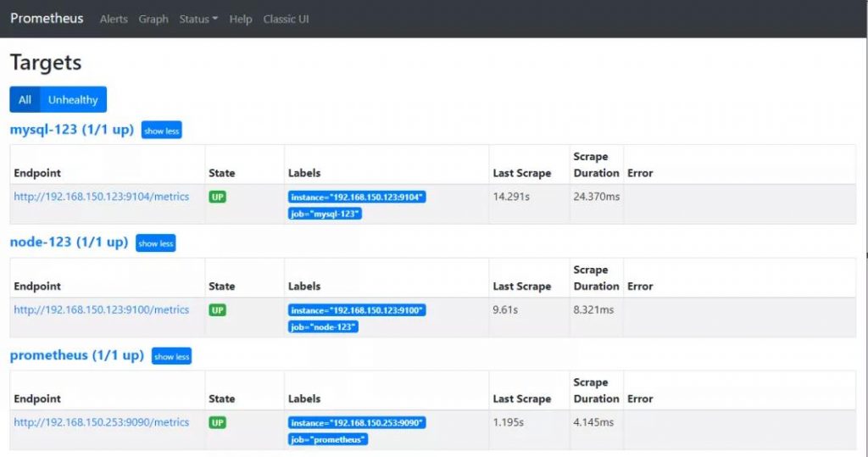Image resolution: width=868 pixels, height=457 pixels.
Task: Click Scrape Duration header in prometheus table
Action: point(596,391)
